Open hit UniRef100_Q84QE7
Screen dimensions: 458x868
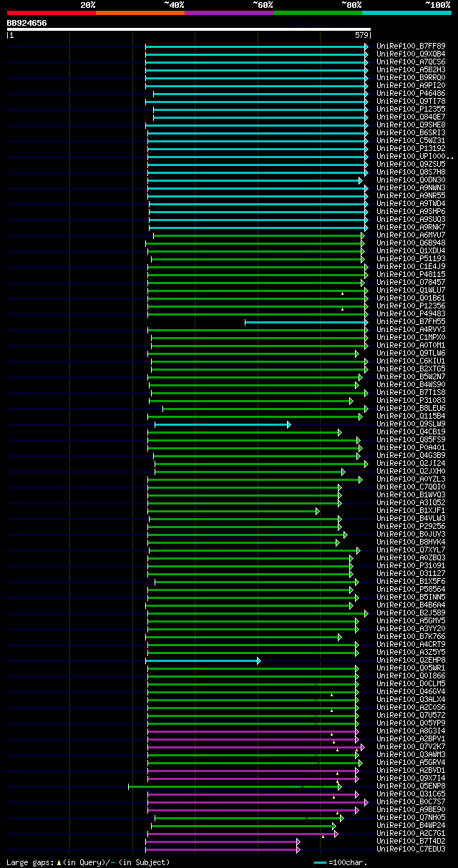[x=411, y=117]
